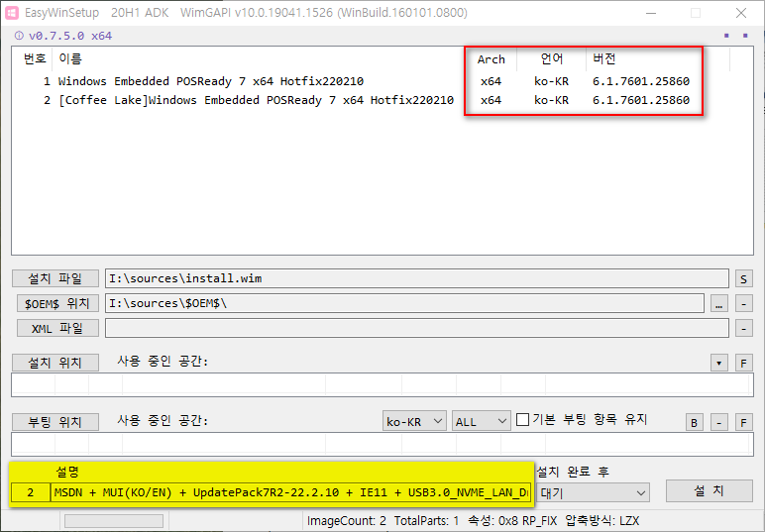The image size is (765, 532).
Task: Click the 언어 column header
Action: point(552,59)
